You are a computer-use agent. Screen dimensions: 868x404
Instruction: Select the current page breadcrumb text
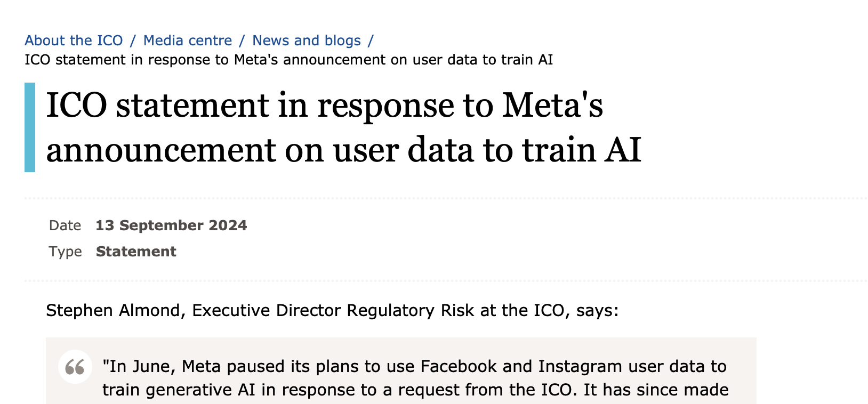tap(289, 60)
